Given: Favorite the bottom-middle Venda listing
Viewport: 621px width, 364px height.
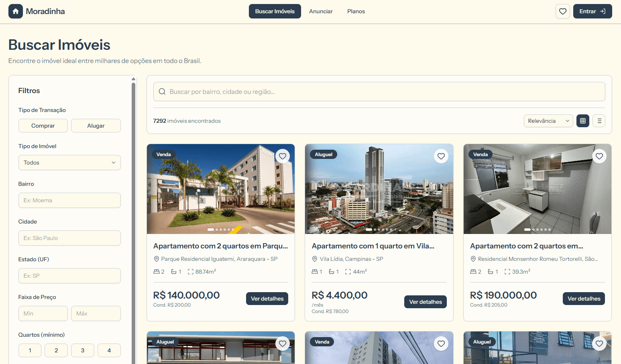Looking at the screenshot, I should click(441, 344).
